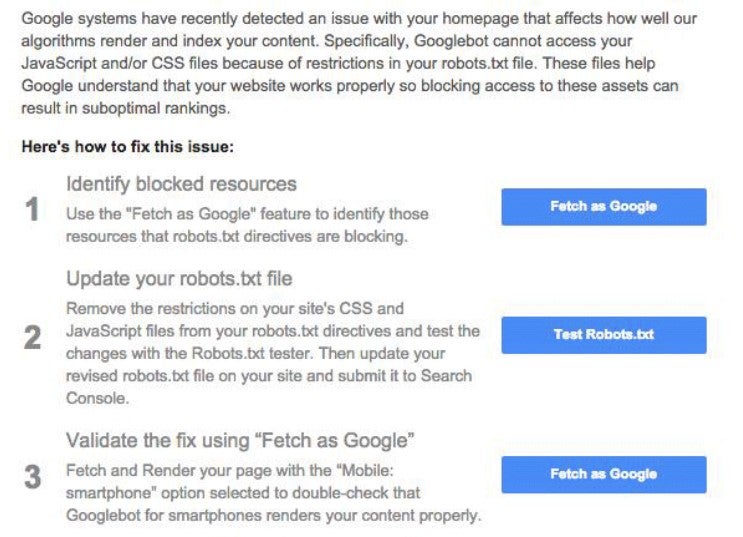Click the Fetch as Google button for step 1
This screenshot has height=537, width=743.
pyautogui.click(x=604, y=207)
